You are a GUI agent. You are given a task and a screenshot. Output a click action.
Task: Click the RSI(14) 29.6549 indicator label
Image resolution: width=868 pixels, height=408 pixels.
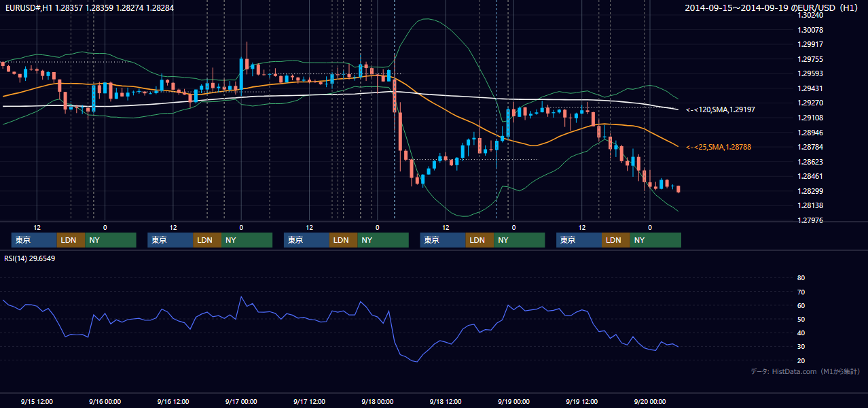click(30, 258)
